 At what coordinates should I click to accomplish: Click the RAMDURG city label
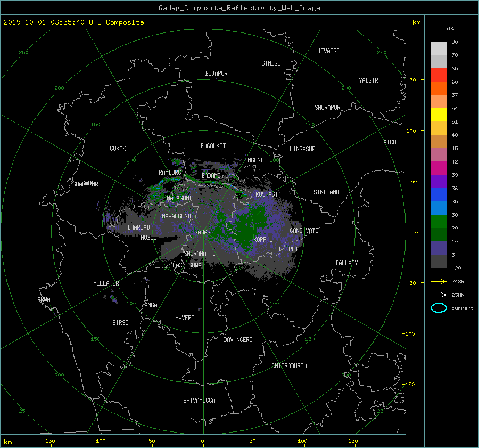(x=170, y=173)
